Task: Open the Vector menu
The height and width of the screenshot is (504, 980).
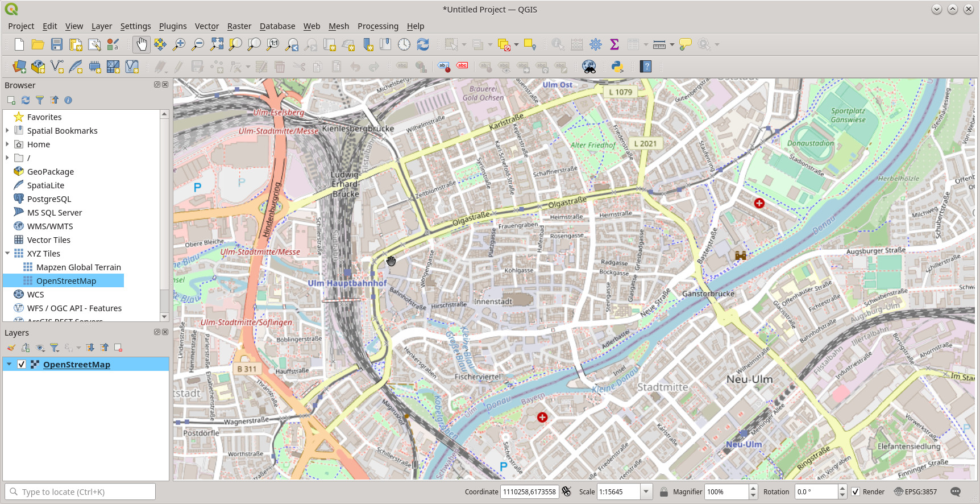Action: click(207, 26)
